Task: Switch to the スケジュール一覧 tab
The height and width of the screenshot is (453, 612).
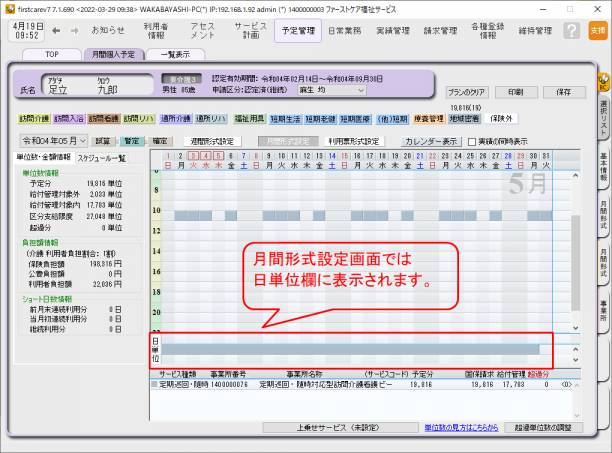Action: tap(101, 158)
